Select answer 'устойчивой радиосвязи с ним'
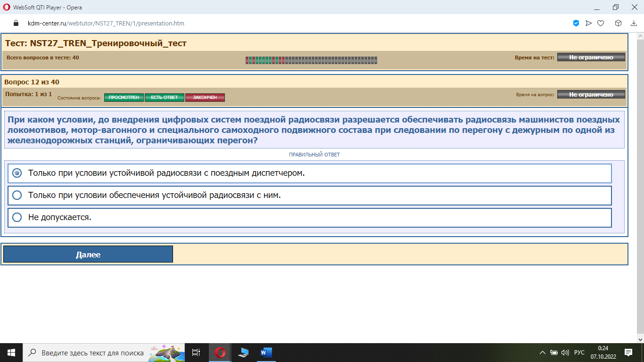This screenshot has height=362, width=644. pos(310,195)
